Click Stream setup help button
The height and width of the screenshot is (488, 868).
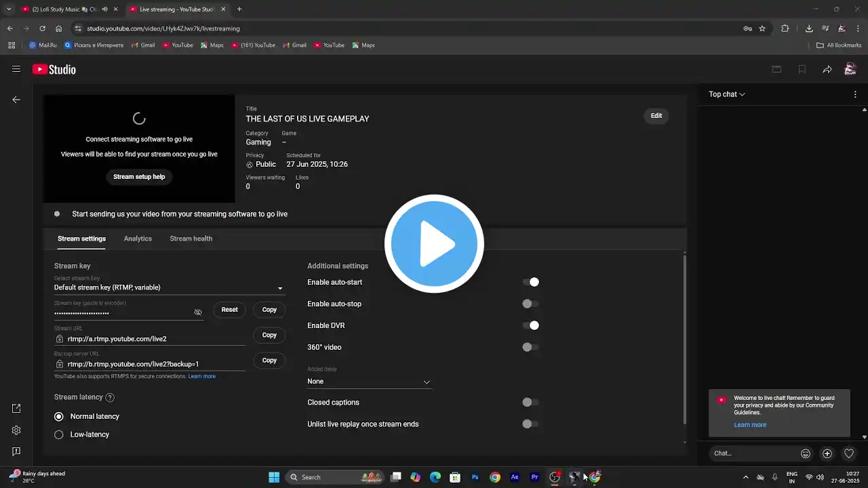[139, 177]
